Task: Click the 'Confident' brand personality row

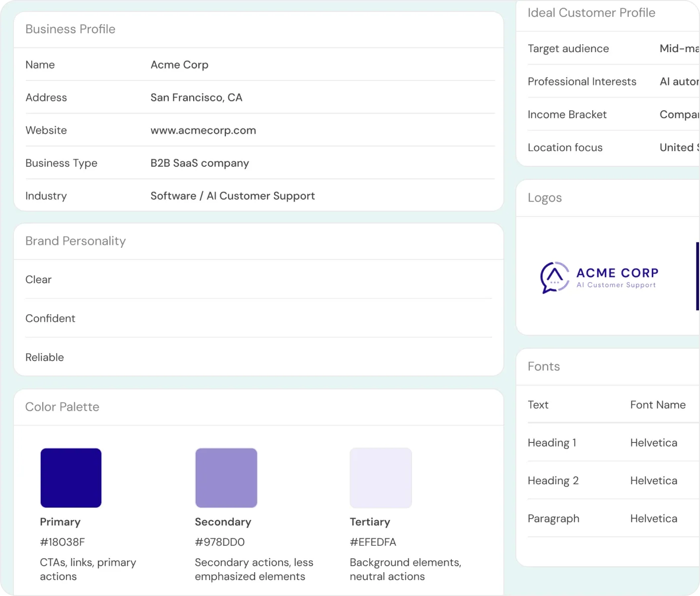Action: [259, 318]
